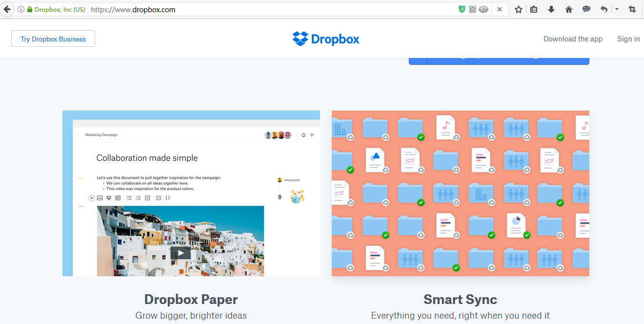Stop loading with the X icon
This screenshot has width=644, height=324.
click(x=500, y=9)
